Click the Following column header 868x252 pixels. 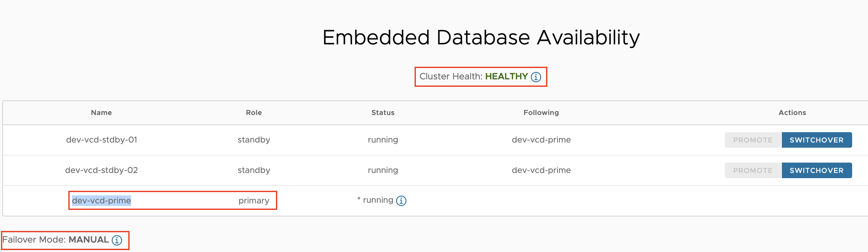coord(541,112)
